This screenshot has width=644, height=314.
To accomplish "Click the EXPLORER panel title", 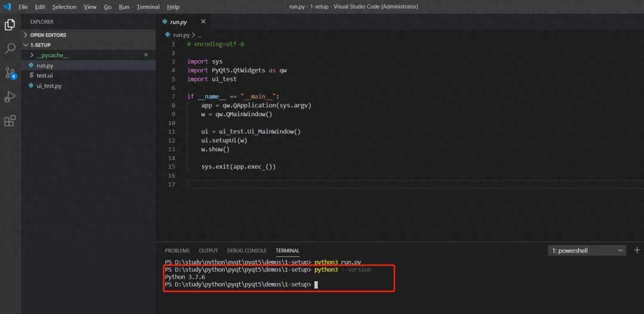I will pyautogui.click(x=42, y=22).
